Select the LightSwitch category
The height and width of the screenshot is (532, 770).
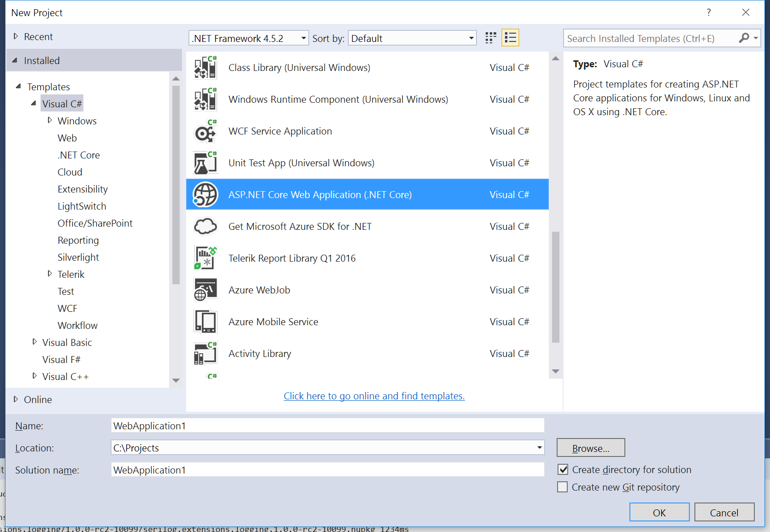(x=82, y=206)
